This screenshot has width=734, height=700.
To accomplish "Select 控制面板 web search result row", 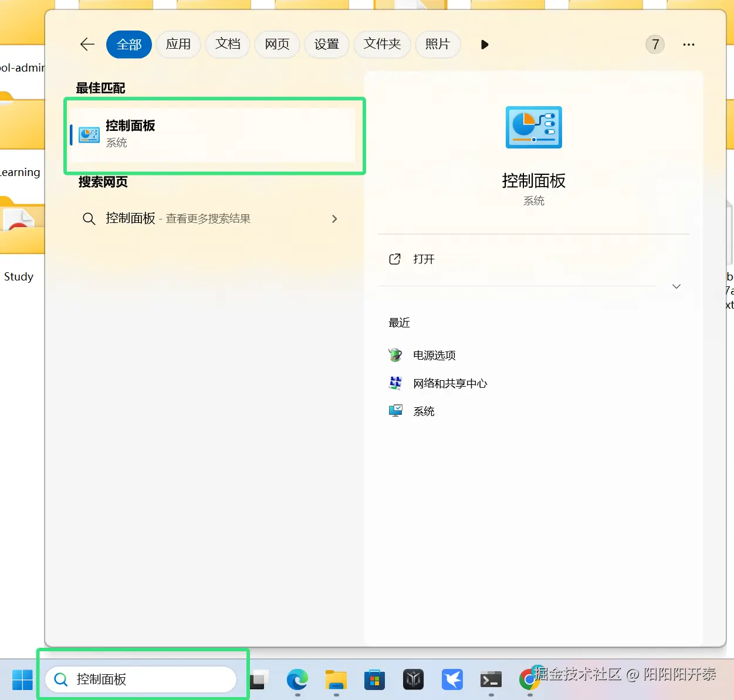I will 212,219.
